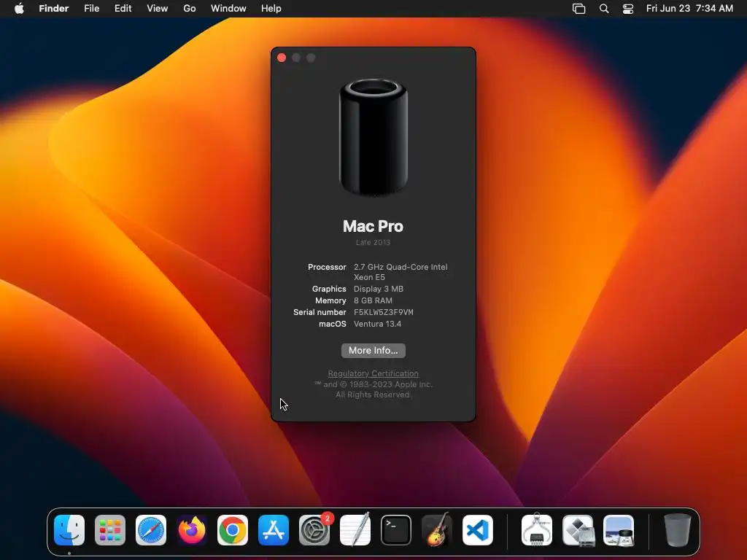Open the Finder menu
This screenshot has width=747, height=560.
pyautogui.click(x=54, y=9)
